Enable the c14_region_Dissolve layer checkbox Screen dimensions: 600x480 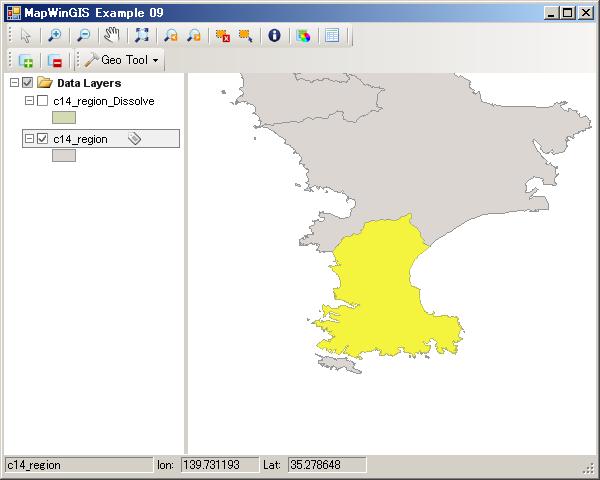[x=42, y=101]
